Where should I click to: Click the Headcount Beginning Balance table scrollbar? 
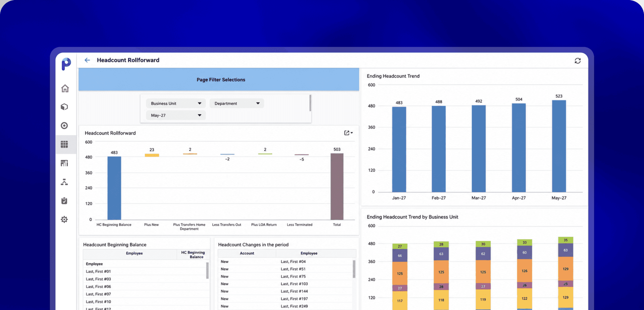[207, 270]
